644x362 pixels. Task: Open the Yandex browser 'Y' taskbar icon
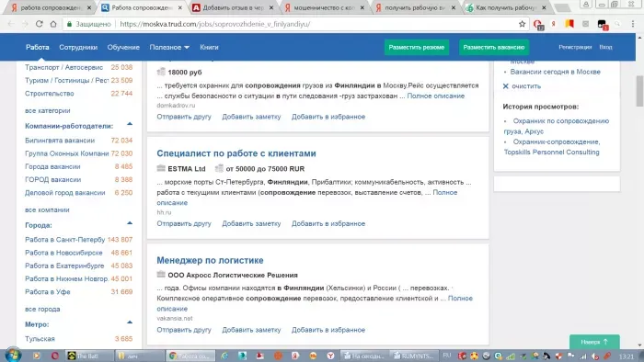click(x=330, y=356)
